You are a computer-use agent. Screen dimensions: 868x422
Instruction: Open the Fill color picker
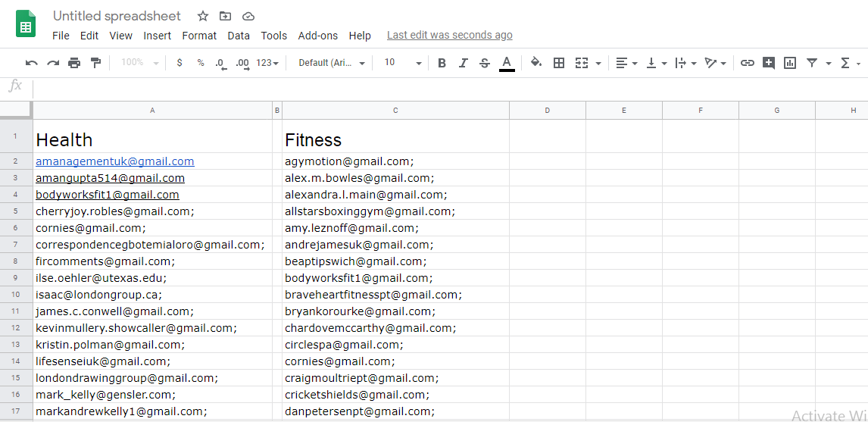point(536,63)
